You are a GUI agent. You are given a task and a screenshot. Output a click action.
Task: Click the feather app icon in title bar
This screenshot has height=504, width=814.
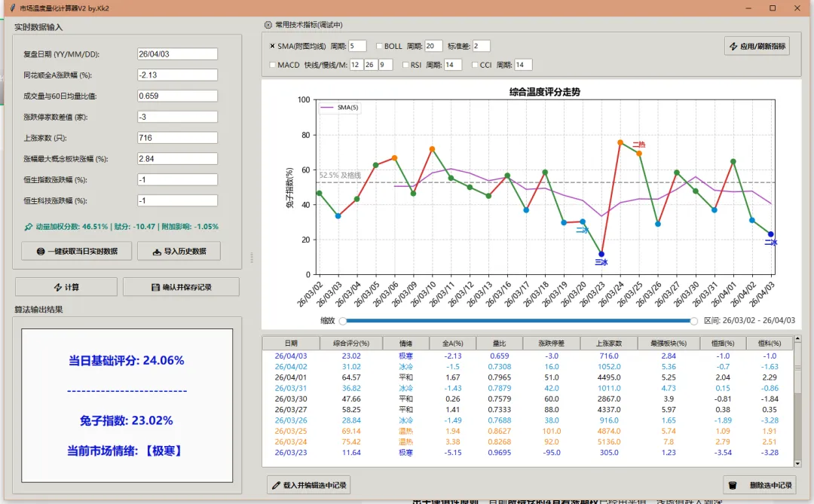click(13, 8)
